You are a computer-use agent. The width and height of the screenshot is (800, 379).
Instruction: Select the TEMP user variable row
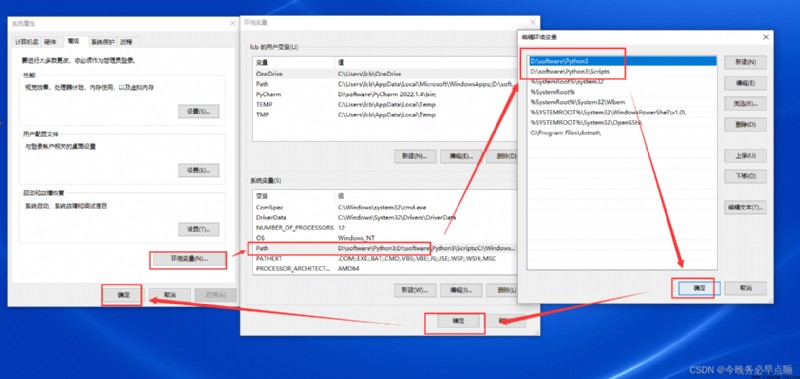(385, 105)
